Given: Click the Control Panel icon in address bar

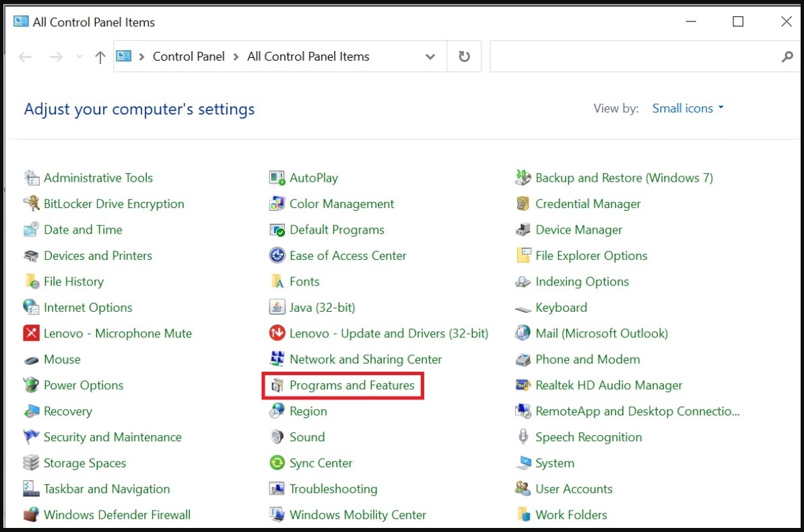Looking at the screenshot, I should pyautogui.click(x=124, y=56).
